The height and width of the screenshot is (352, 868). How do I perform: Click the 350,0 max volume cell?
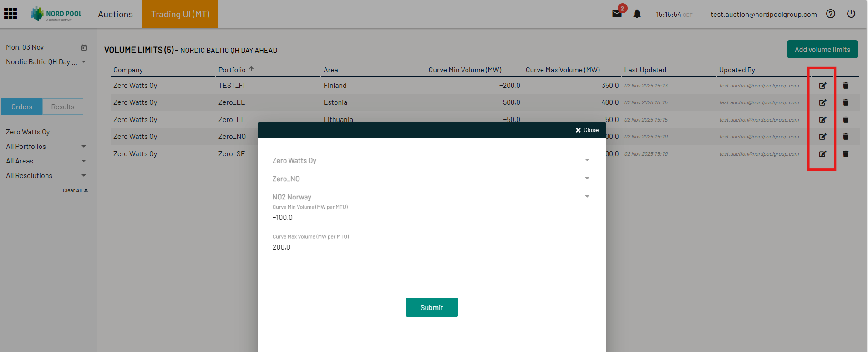610,86
